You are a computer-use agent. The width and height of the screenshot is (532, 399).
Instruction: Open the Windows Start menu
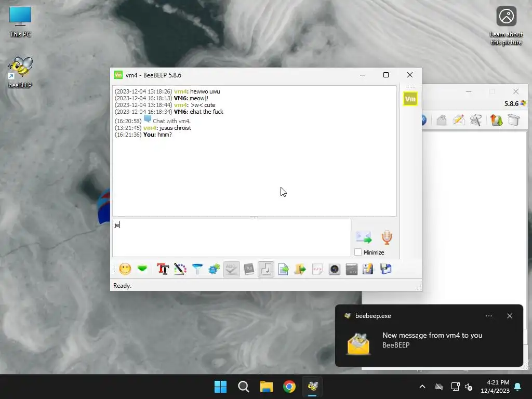(220, 387)
